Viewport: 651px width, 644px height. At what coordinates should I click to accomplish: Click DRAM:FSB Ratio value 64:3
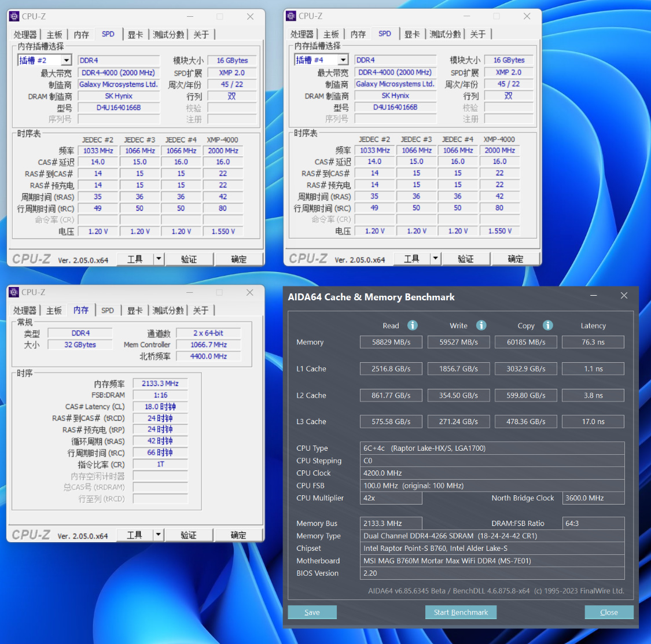click(x=593, y=523)
